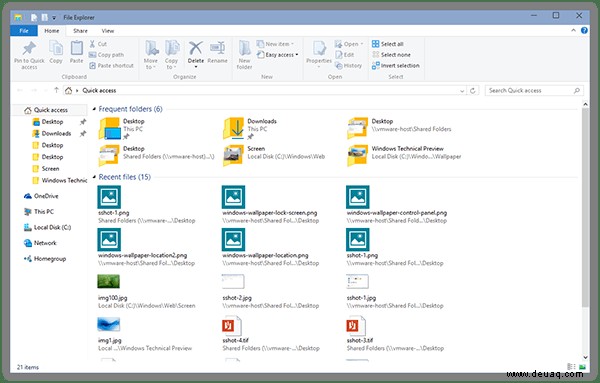Select img100.jpg thumbnail

click(109, 282)
